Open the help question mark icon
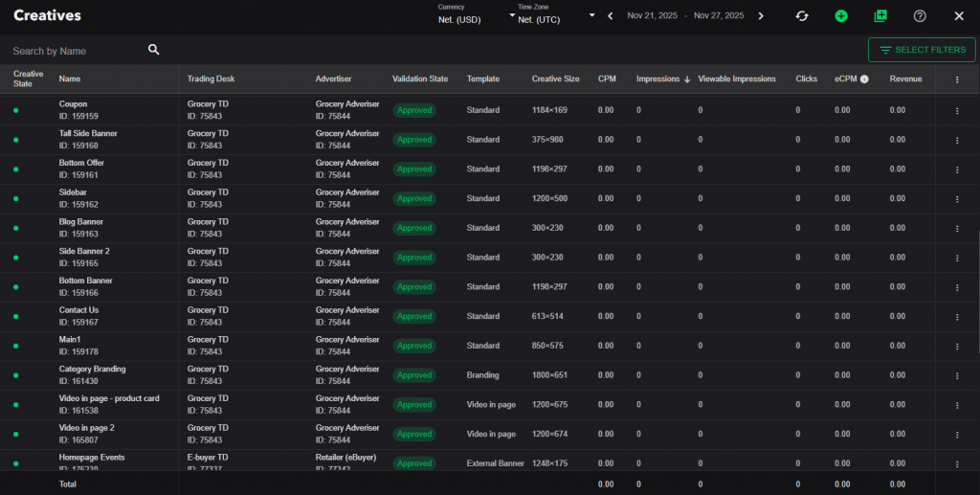This screenshot has width=980, height=495. coord(920,16)
